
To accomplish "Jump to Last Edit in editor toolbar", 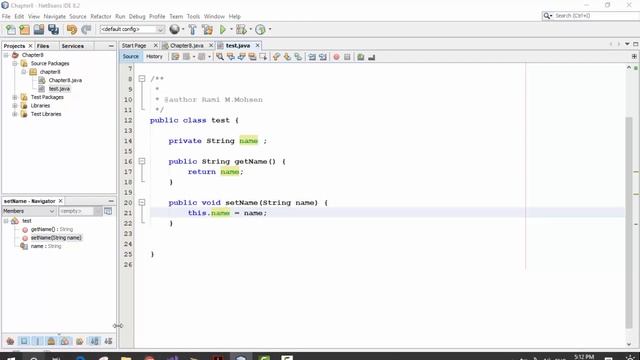I will pyautogui.click(x=175, y=57).
